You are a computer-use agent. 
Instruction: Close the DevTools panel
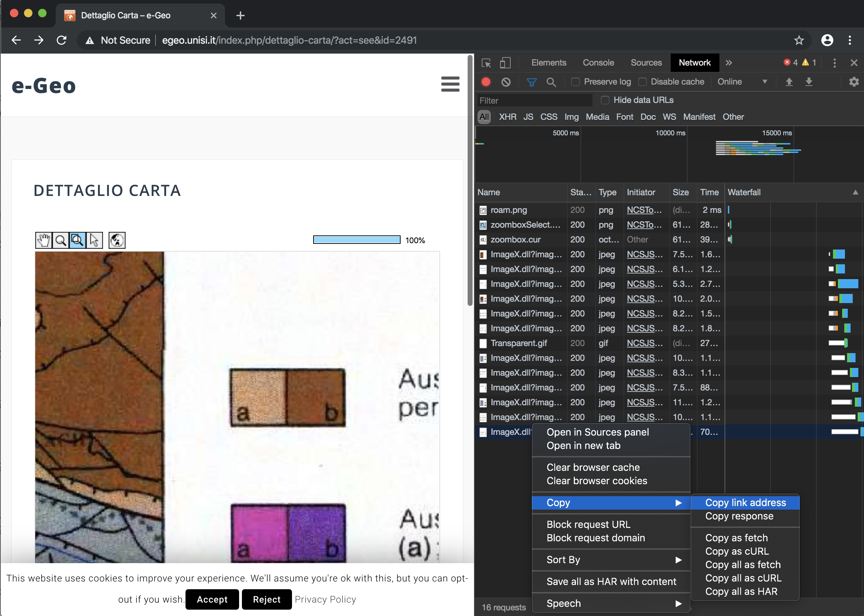coord(854,63)
